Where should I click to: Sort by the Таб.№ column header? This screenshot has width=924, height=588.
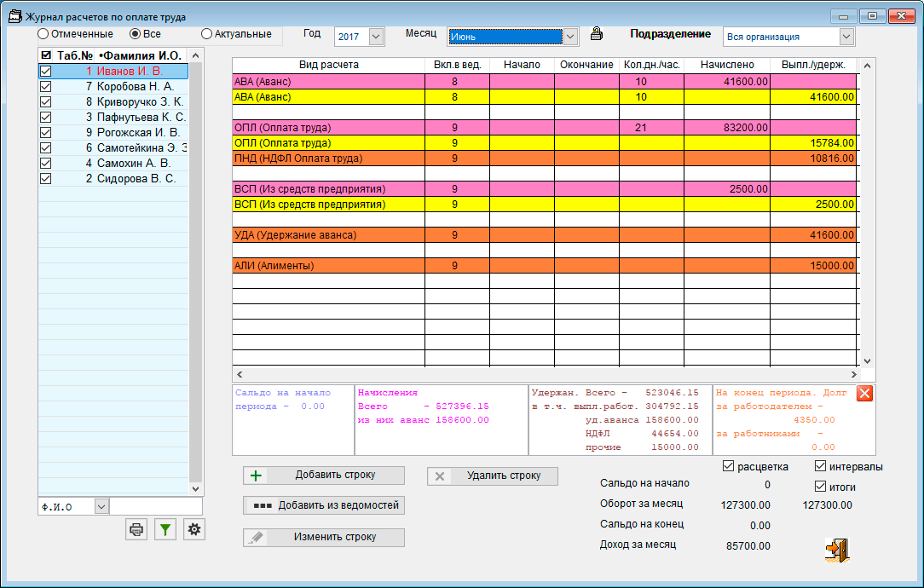tap(75, 55)
